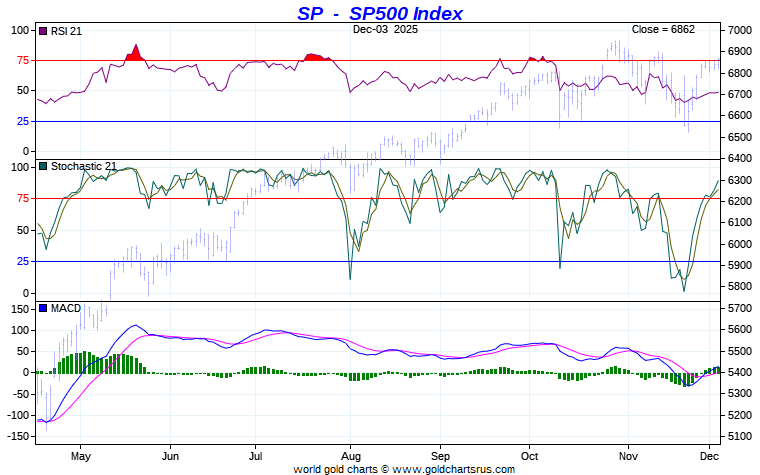The width and height of the screenshot is (760, 475).
Task: Click the '6600' price axis label
Action: pos(740,115)
